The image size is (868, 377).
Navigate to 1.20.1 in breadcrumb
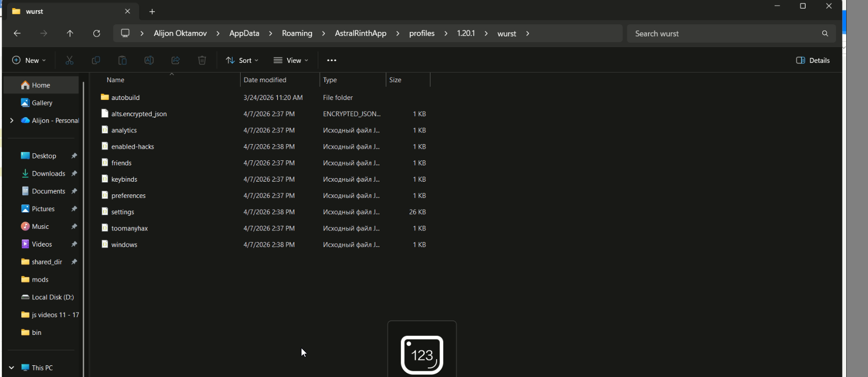[466, 33]
